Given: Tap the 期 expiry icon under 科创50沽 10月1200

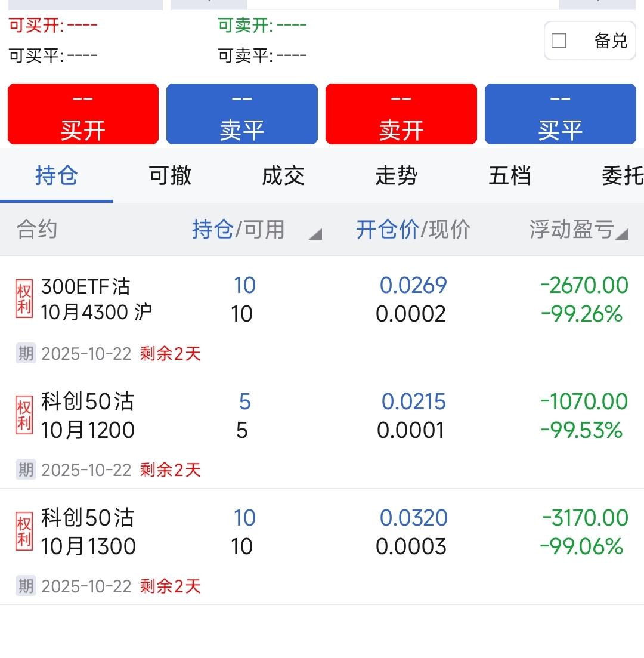Looking at the screenshot, I should [26, 470].
